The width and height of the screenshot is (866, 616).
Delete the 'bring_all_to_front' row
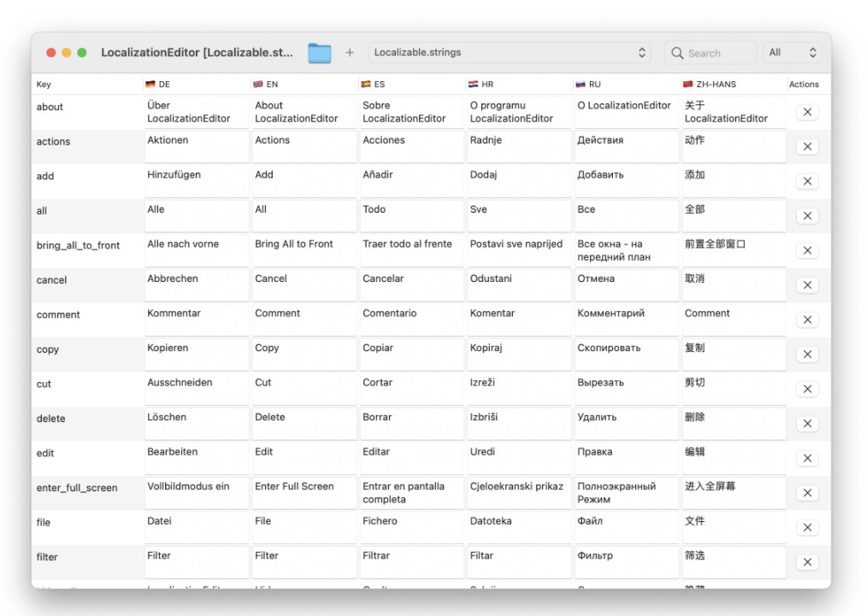click(807, 250)
